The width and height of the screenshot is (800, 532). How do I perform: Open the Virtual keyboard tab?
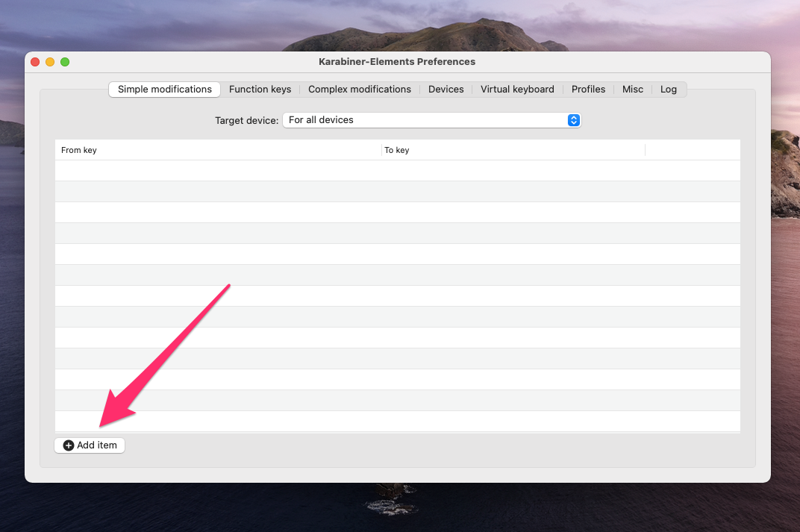coord(517,90)
